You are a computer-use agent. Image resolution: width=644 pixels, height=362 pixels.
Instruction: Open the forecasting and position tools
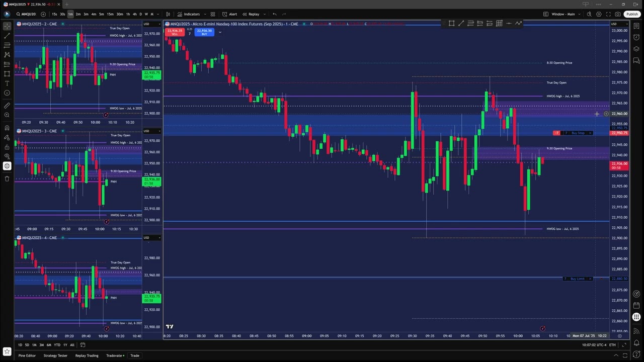point(7,64)
